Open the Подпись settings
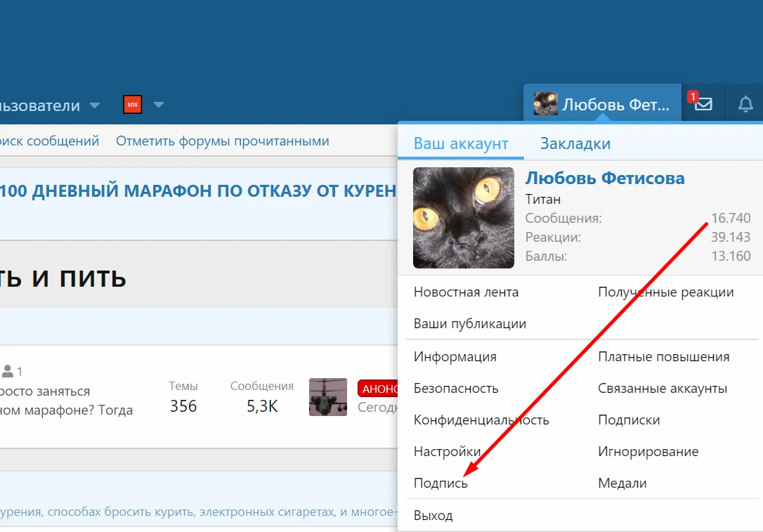763x532 pixels. pos(441,483)
